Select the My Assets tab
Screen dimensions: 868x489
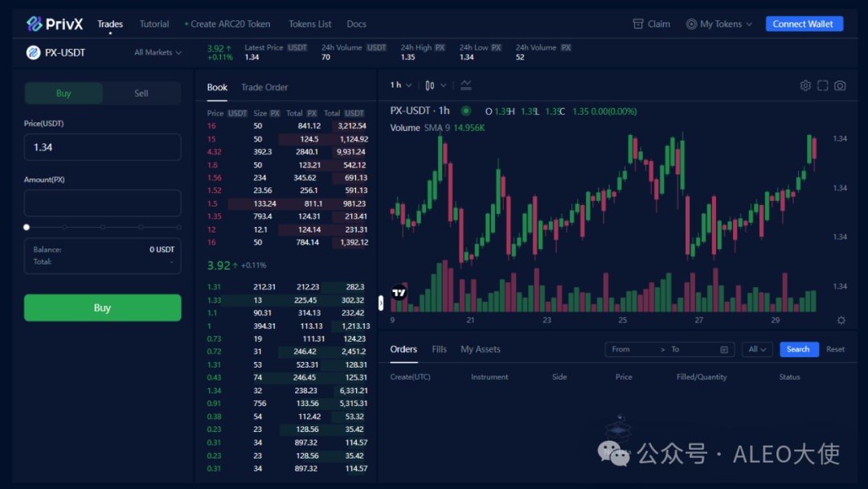pos(481,349)
